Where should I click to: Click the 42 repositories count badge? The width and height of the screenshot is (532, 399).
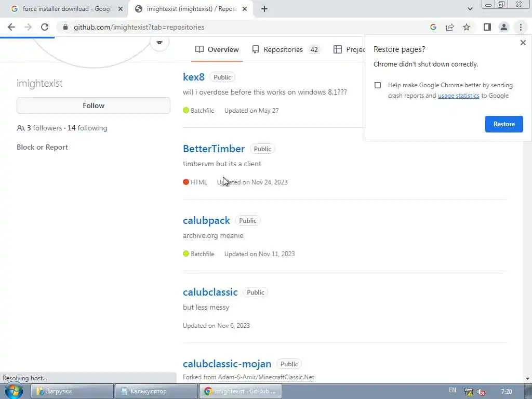click(x=314, y=49)
